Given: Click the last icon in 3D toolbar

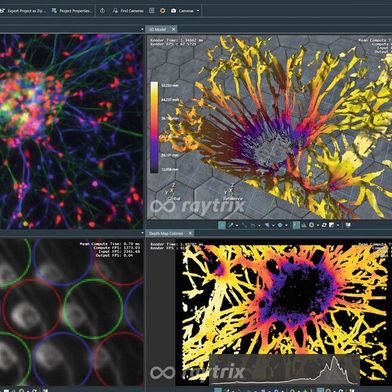Looking at the screenshot, I should point(348,225).
